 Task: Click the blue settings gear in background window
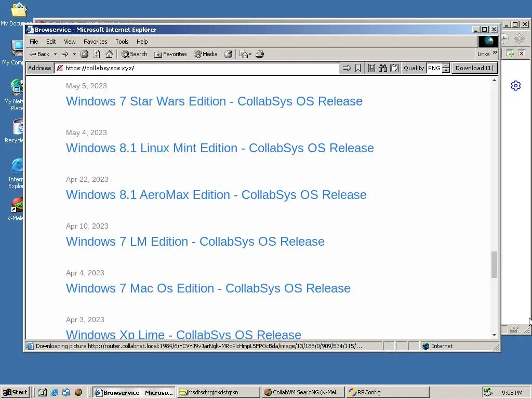coord(516,86)
